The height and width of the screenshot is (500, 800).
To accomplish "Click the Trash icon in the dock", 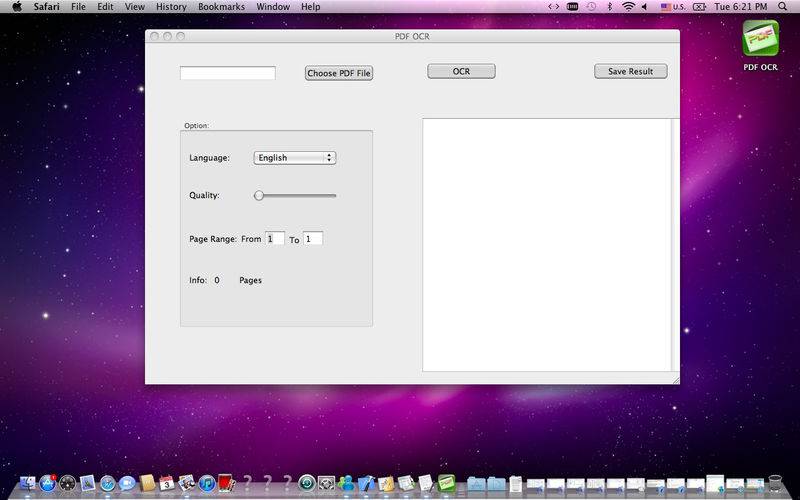I will (x=773, y=484).
